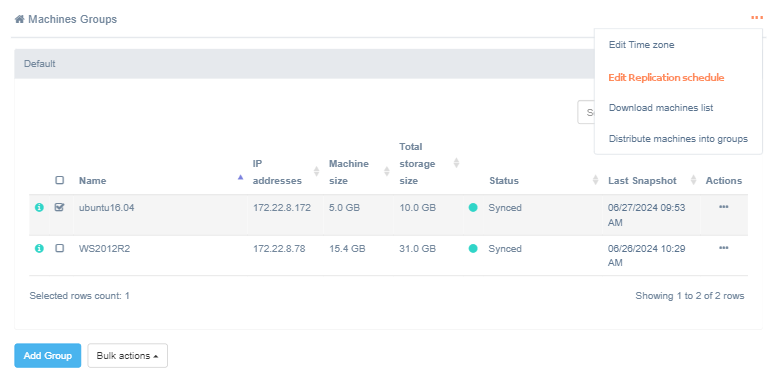Open the Bulk actions dropdown
This screenshot has height=379, width=774.
click(x=128, y=355)
